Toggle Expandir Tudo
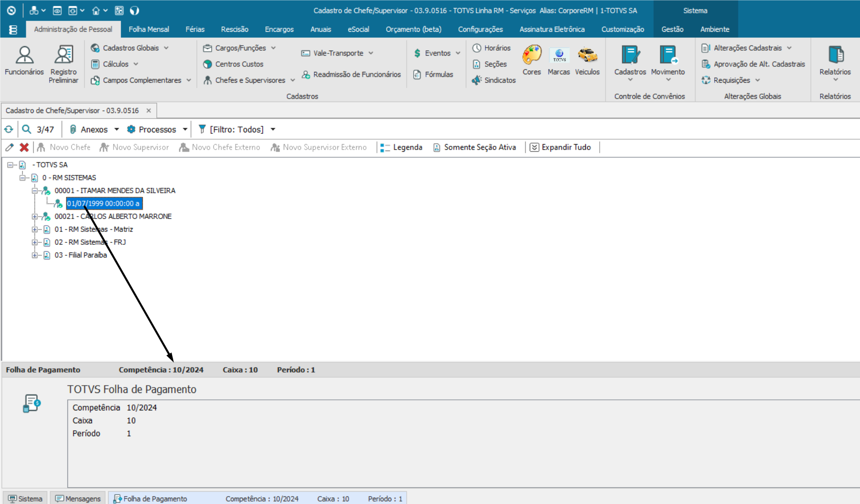This screenshot has height=504, width=860. coord(560,147)
